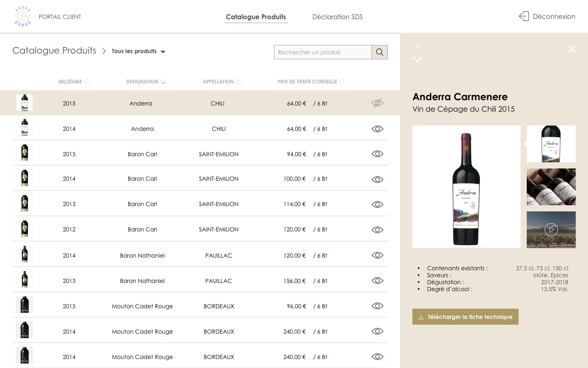
Task: Go to previous product with up chevron
Action: click(417, 48)
